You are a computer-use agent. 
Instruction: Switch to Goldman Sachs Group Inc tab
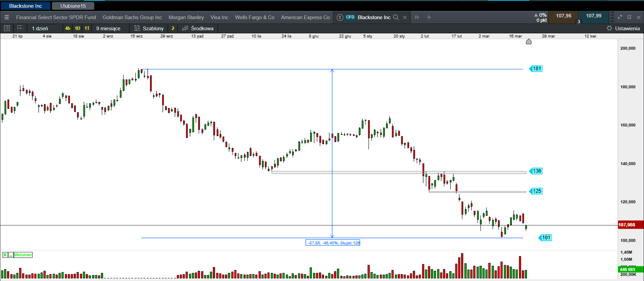[x=132, y=17]
